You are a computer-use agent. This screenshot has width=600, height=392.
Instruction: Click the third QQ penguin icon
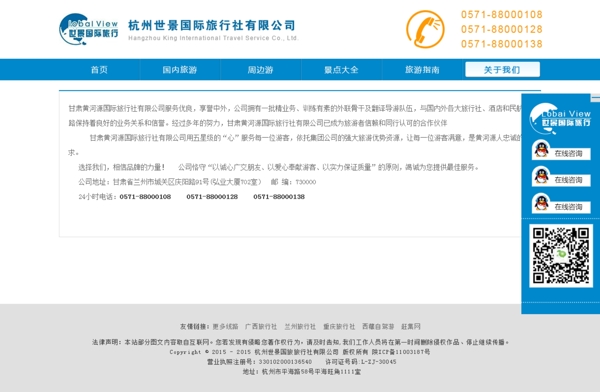click(541, 203)
